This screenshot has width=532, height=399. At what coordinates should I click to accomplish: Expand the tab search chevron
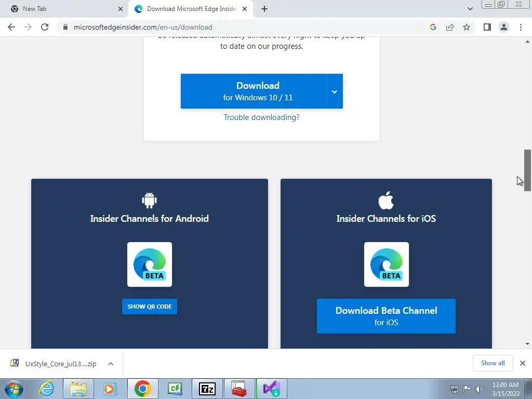point(470,9)
